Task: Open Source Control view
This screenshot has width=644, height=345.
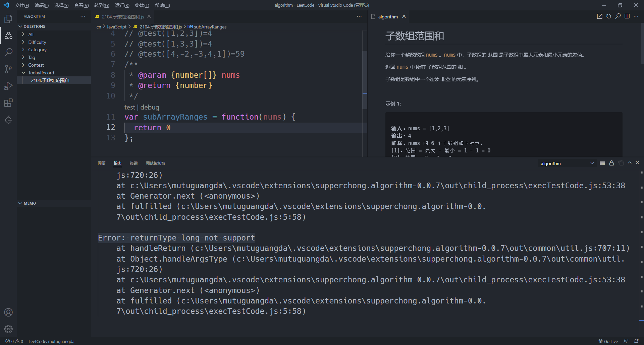Action: coord(8,69)
